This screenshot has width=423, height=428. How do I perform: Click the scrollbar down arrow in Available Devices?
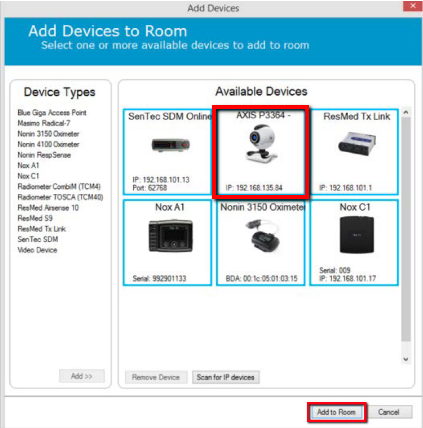(406, 359)
